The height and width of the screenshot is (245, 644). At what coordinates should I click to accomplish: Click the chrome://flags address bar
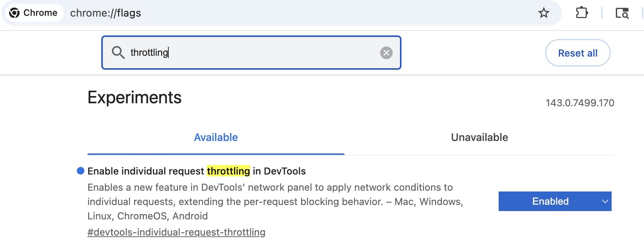[x=105, y=12]
